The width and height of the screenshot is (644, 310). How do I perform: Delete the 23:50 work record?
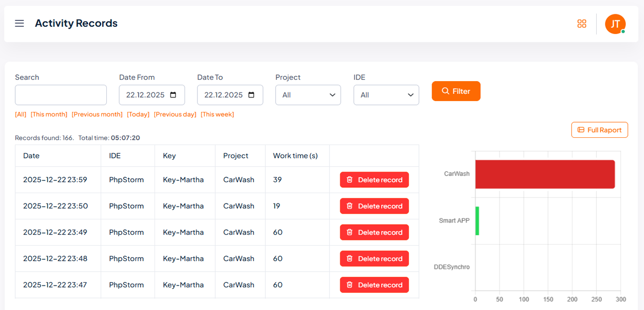[x=374, y=206]
